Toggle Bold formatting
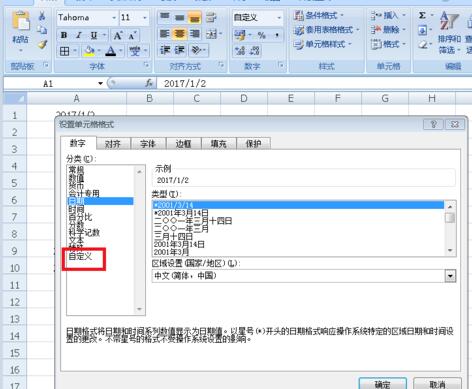Viewport: 472px width, 389px height. [x=64, y=35]
